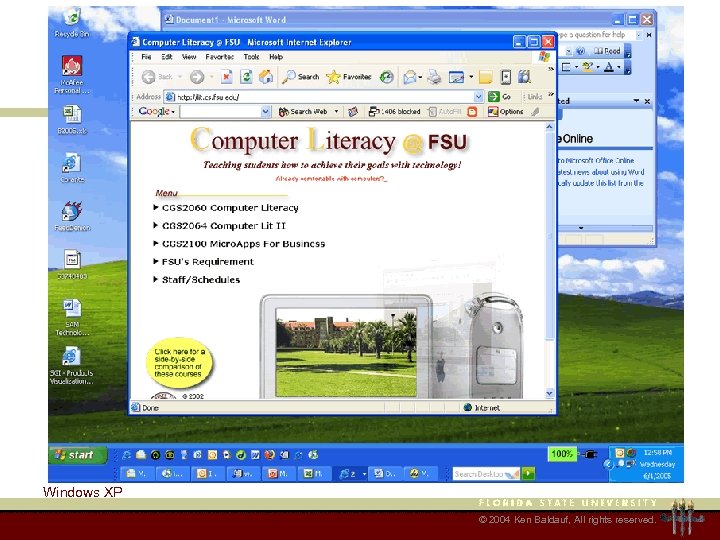This screenshot has width=720, height=540.
Task: Refresh the page with the Refresh icon
Action: pos(246,77)
